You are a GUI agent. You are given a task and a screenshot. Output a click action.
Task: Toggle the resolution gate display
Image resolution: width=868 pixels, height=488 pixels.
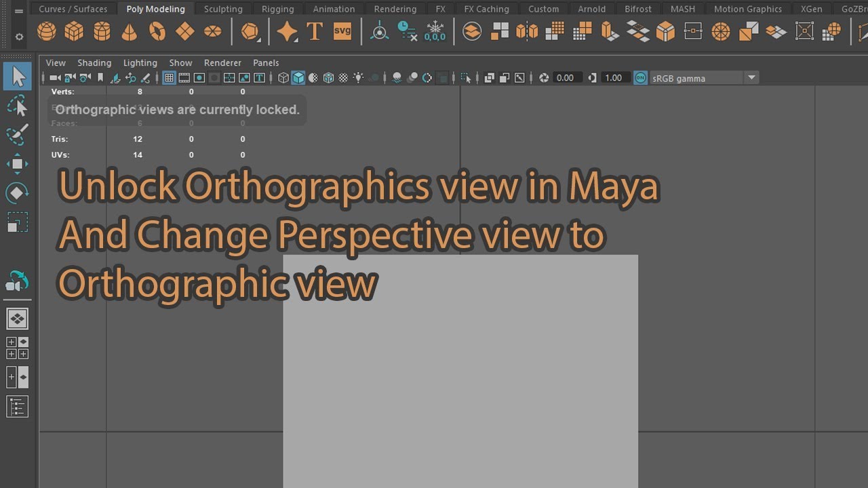(x=199, y=78)
